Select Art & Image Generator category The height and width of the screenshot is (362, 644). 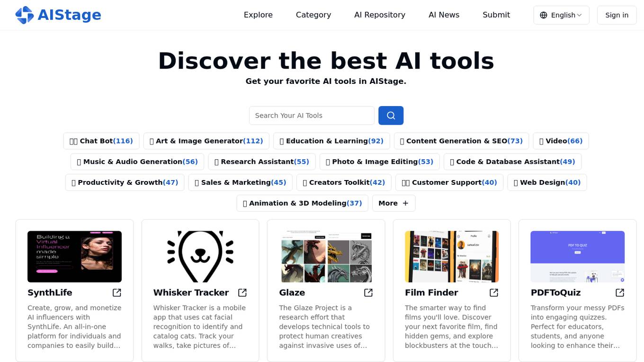pyautogui.click(x=206, y=141)
